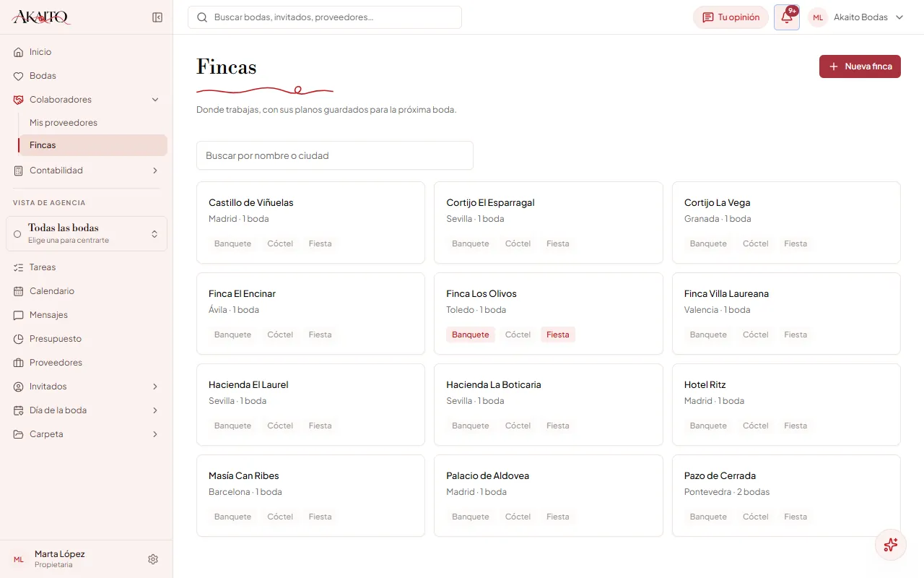924x578 pixels.
Task: Click the Colaboradores handshake icon
Action: pyautogui.click(x=19, y=100)
